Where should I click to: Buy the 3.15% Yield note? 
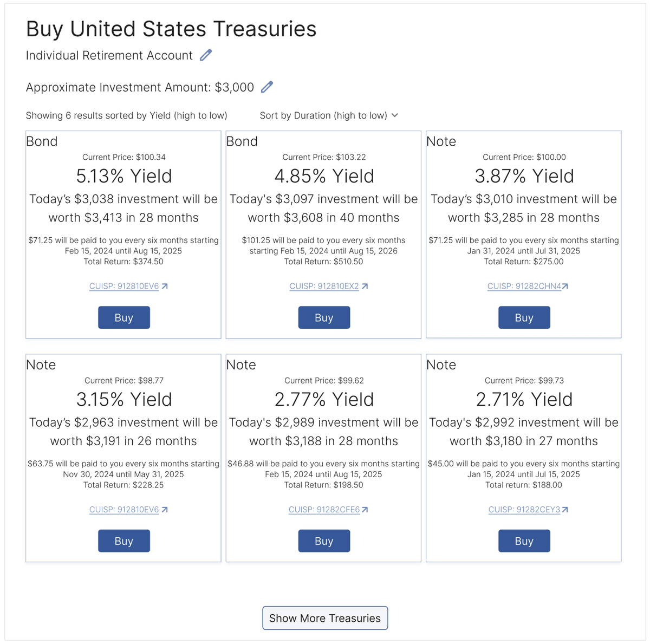click(x=123, y=541)
